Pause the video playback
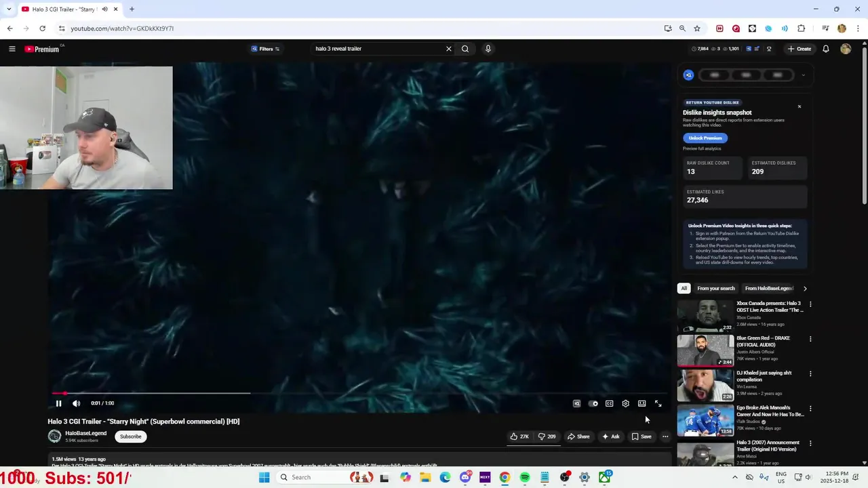Screen dimensions: 868x488 pos(58,403)
